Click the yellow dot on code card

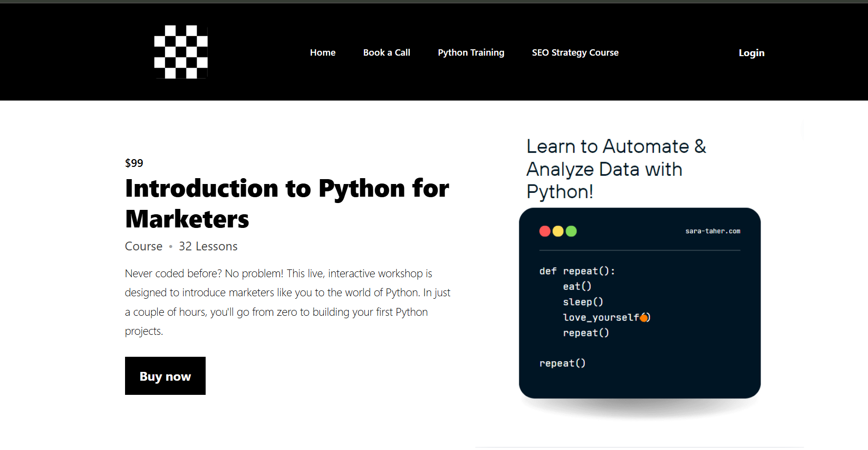pyautogui.click(x=558, y=231)
